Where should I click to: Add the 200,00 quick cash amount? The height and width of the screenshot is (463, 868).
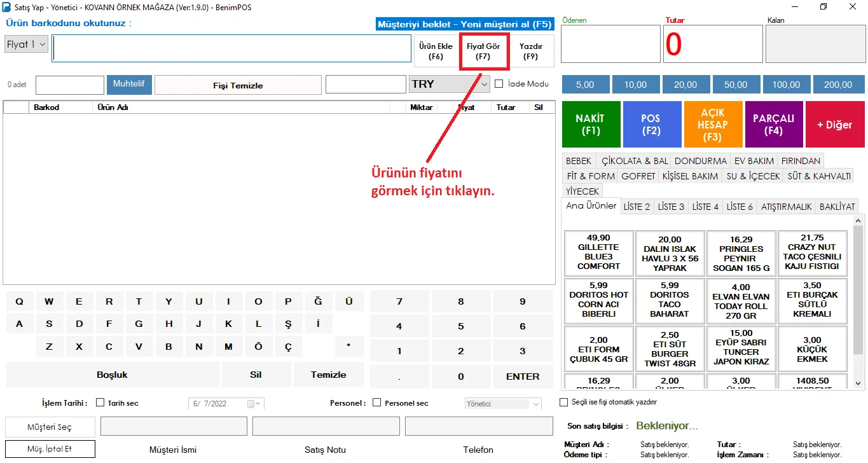pos(837,85)
